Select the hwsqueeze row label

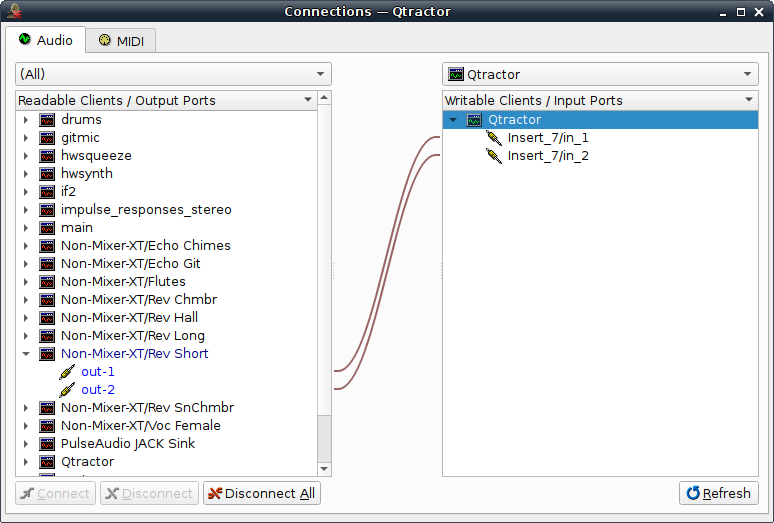coord(96,156)
